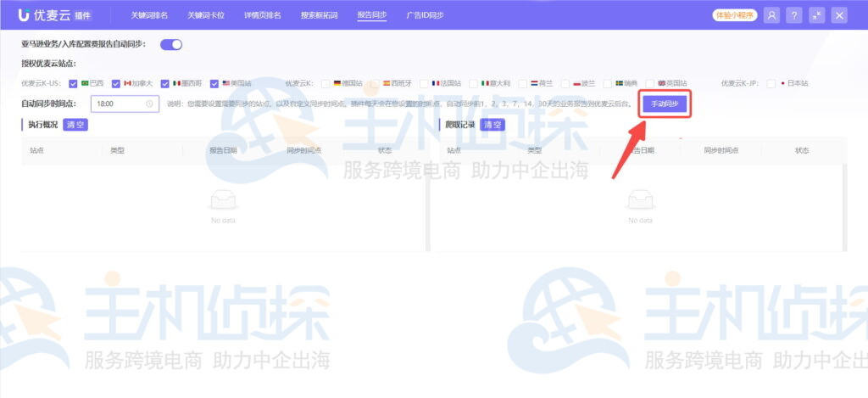Click the 优麦云K-US group label
This screenshot has width=868, height=398.
[x=42, y=84]
